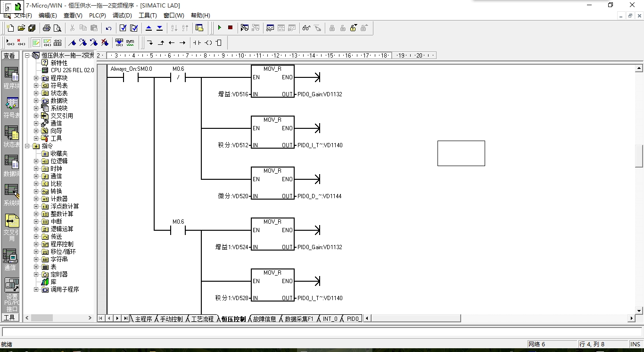Viewport: 644px width, 352px height.
Task: Switch to the 故障信息 tab
Action: 264,319
